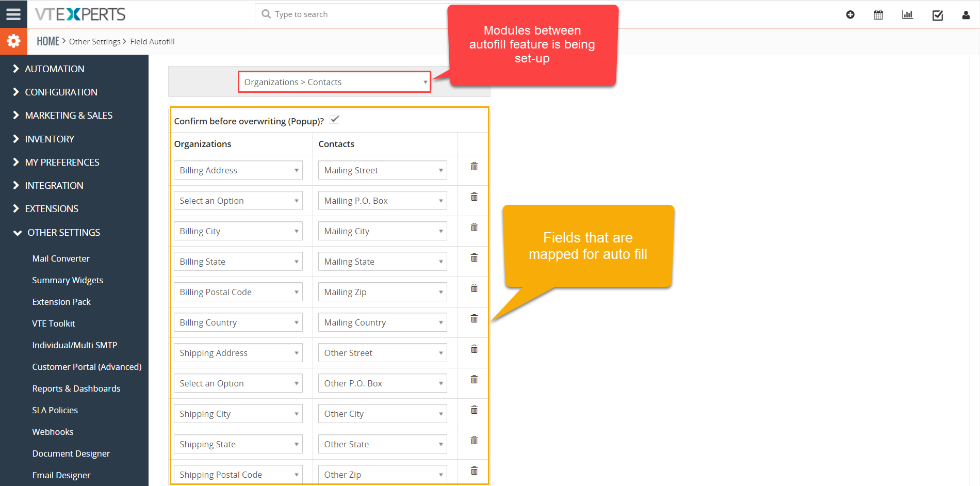Click Field Autofill breadcrumb

coord(152,42)
